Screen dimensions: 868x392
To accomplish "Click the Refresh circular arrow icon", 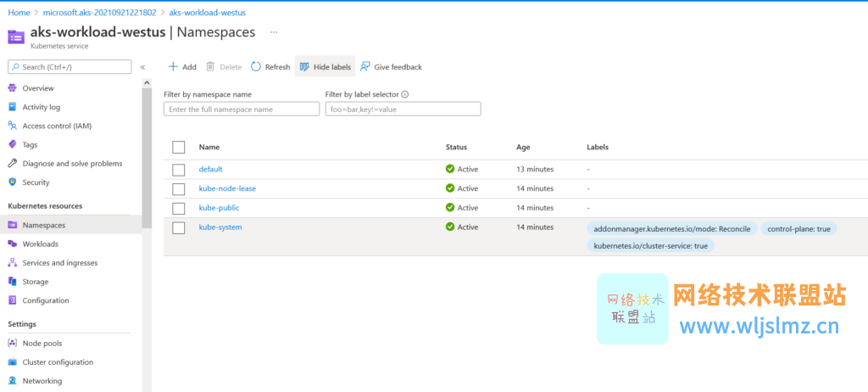I will pyautogui.click(x=256, y=66).
